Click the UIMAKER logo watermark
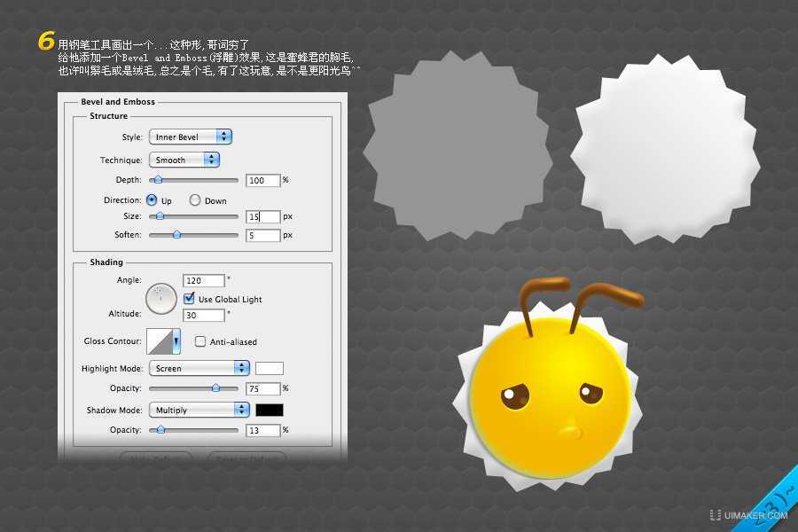This screenshot has height=532, width=798. pyautogui.click(x=754, y=512)
